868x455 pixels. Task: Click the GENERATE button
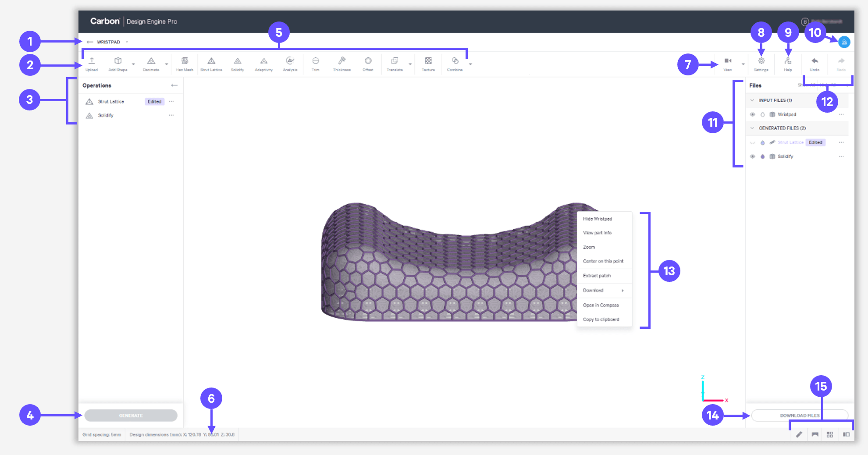(131, 416)
